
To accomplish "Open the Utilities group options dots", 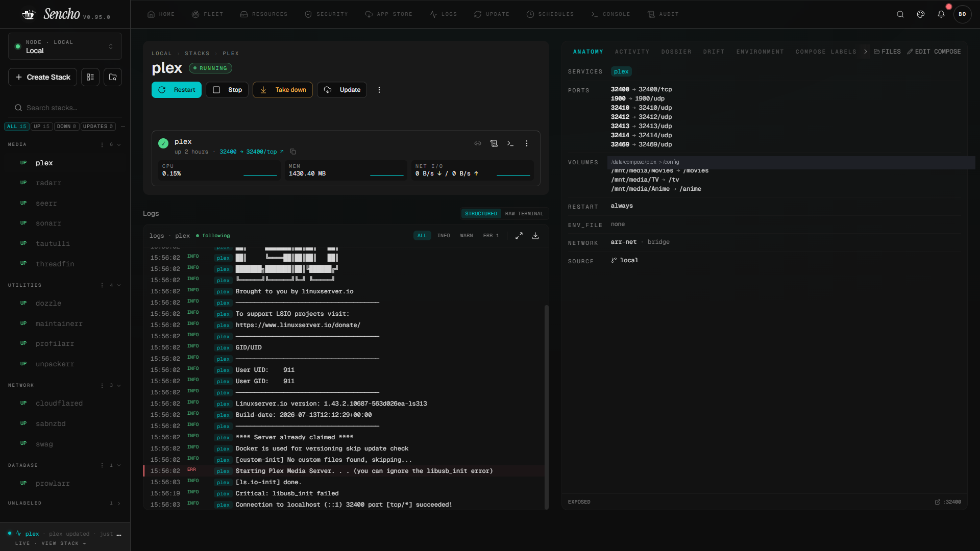I will tap(102, 286).
